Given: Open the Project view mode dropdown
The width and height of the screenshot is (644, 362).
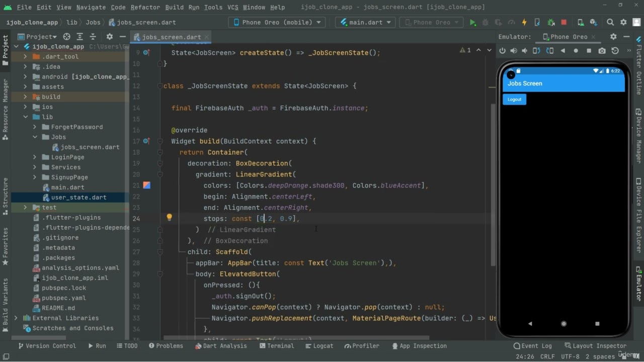Looking at the screenshot, I should pos(38,37).
